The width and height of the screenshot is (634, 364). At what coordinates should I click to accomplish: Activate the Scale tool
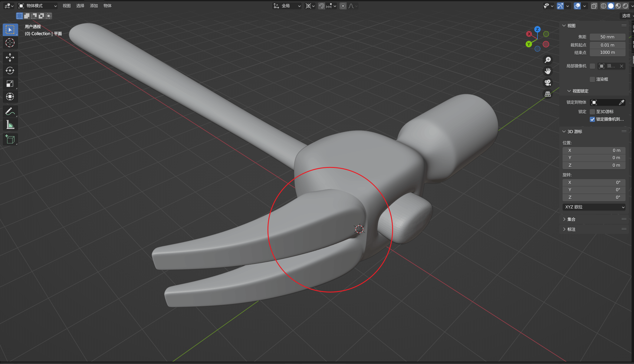[10, 84]
